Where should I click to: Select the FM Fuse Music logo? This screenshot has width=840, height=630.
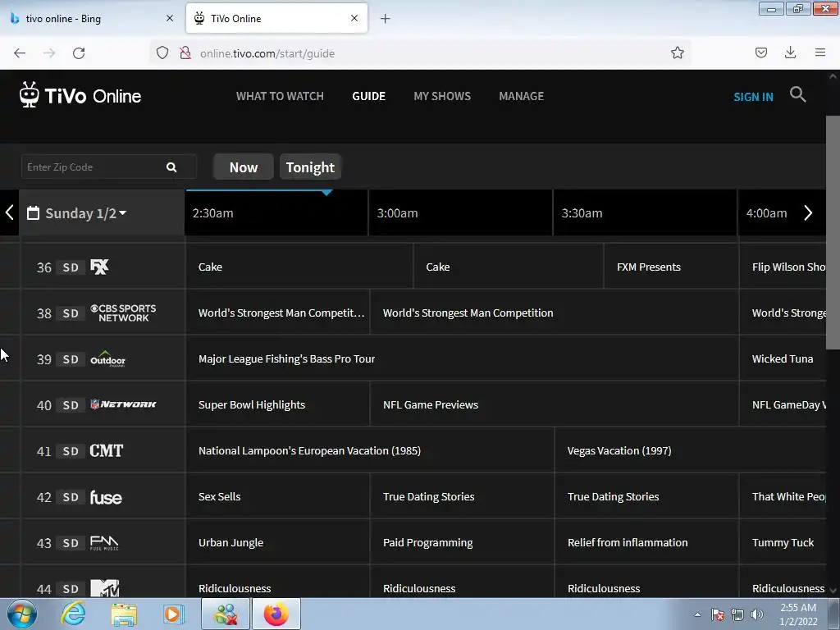point(104,543)
